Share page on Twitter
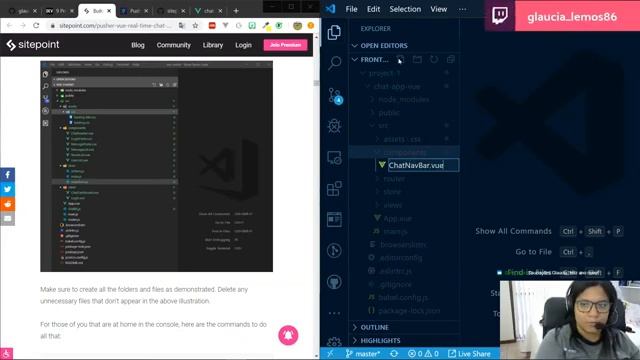The width and height of the screenshot is (640, 360). 7,189
